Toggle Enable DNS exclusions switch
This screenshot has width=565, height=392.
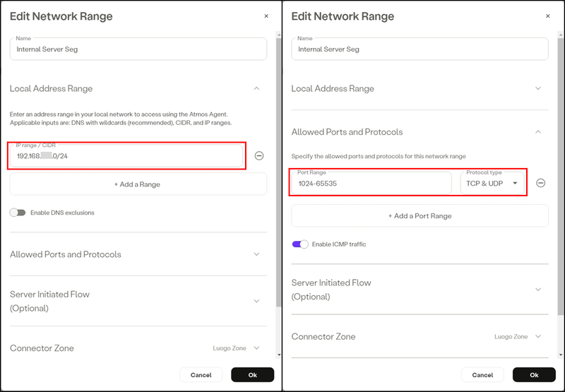pos(18,213)
